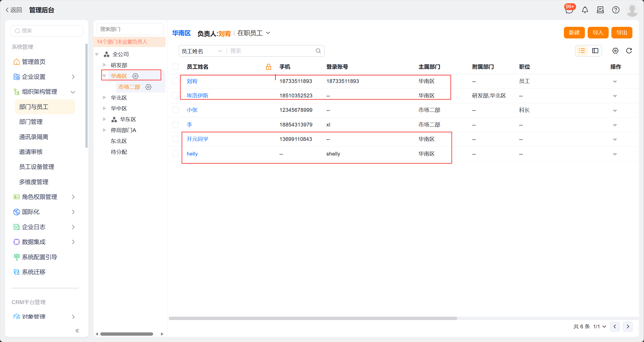Open 部门与员工 in sidebar
The height and width of the screenshot is (342, 644).
(x=45, y=107)
